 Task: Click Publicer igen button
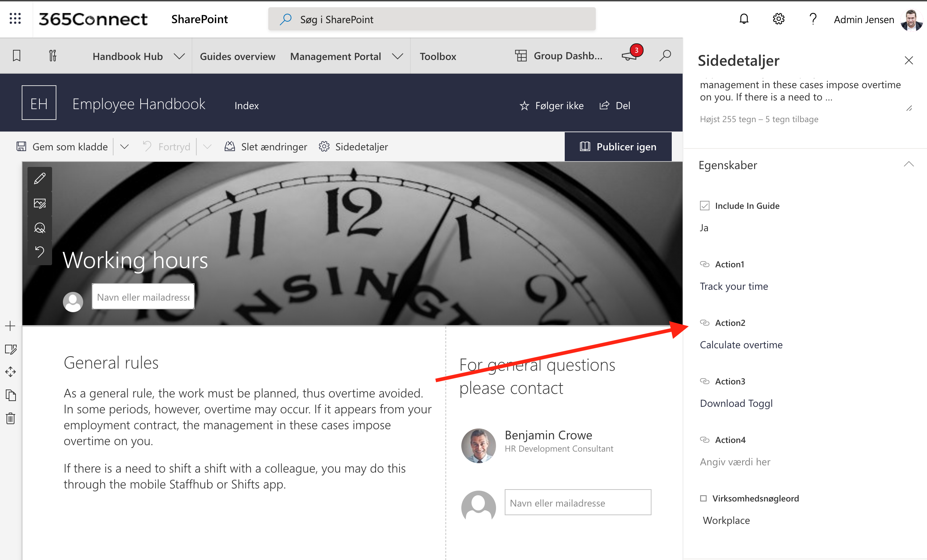618,147
